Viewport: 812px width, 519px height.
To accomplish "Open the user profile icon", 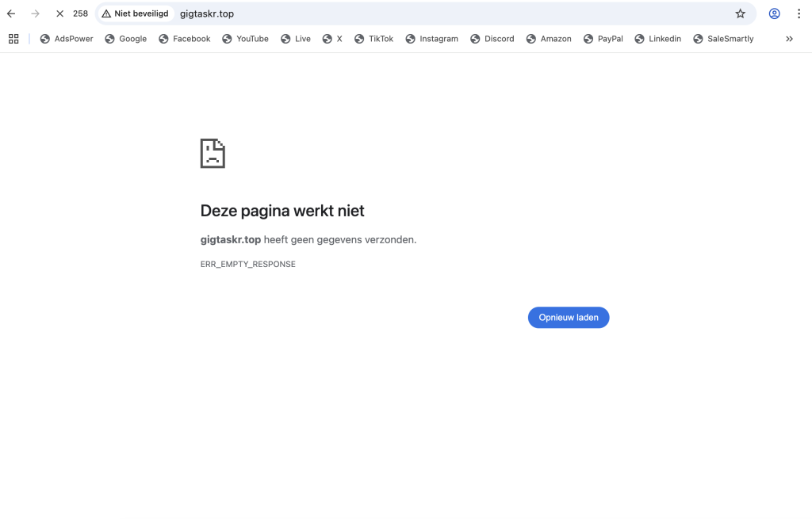I will tap(774, 13).
